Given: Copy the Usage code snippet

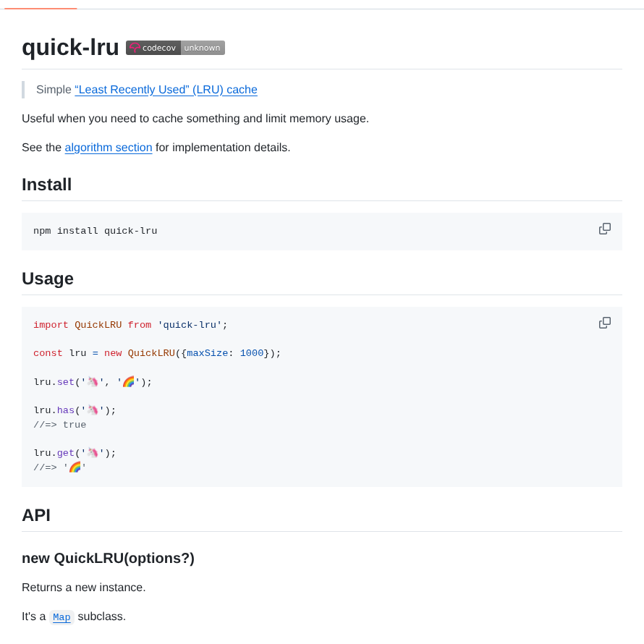Looking at the screenshot, I should (x=604, y=323).
